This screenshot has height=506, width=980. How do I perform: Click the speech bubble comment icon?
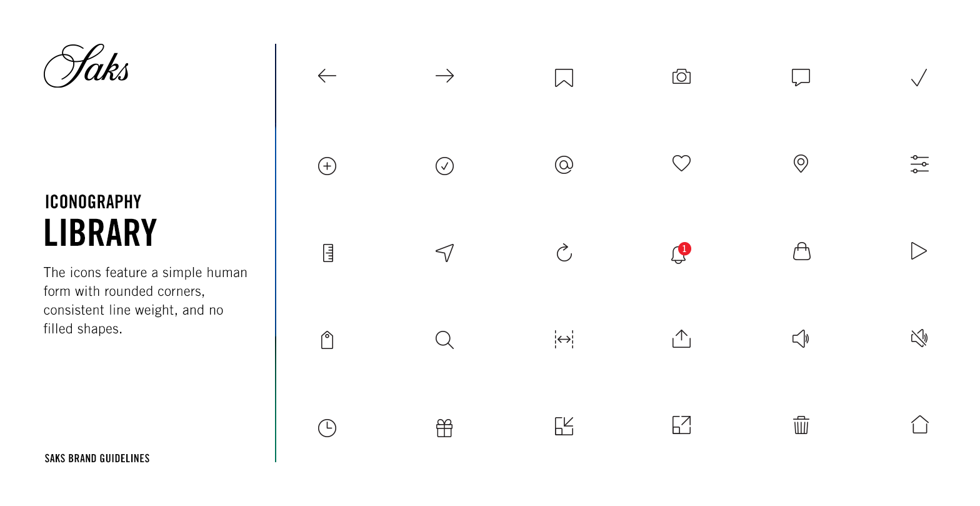point(801,78)
